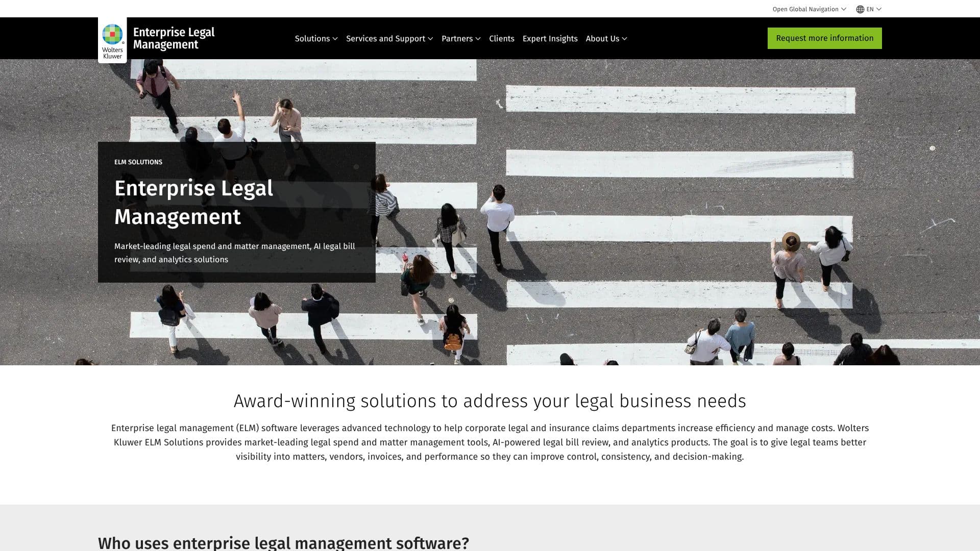
Task: Click Request more information button
Action: pyautogui.click(x=825, y=38)
